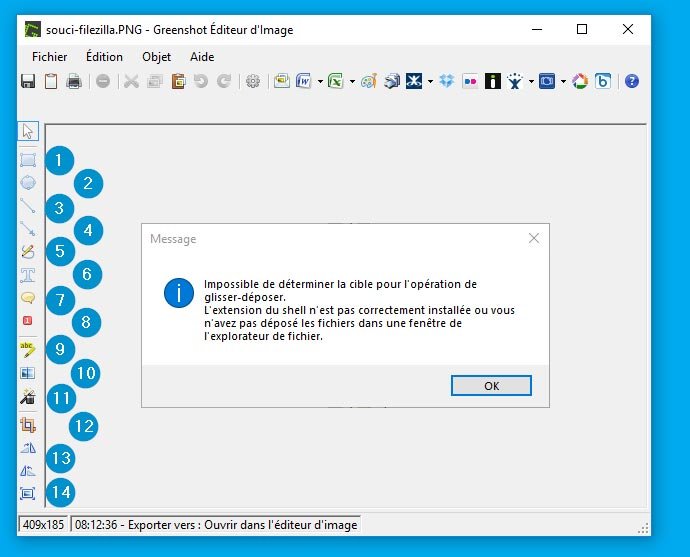Expand the Confluence dropdown arrow
The image size is (690, 557).
[x=430, y=81]
